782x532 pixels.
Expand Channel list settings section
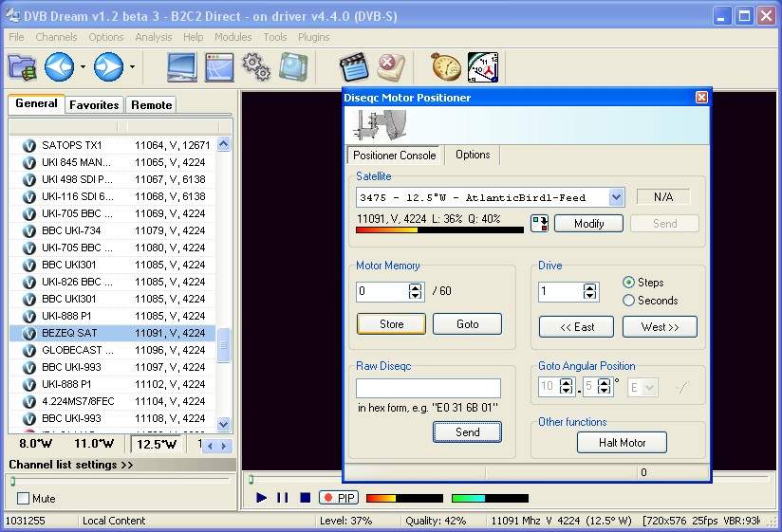pos(71,465)
